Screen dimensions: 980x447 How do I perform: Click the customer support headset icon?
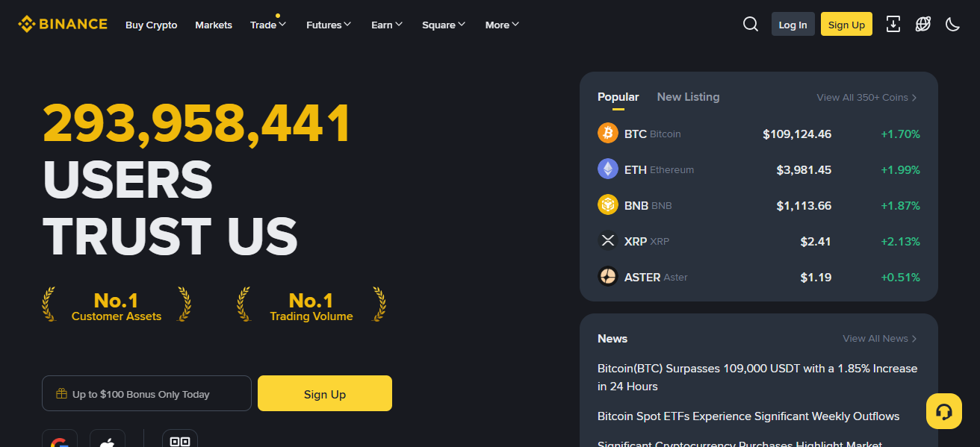tap(943, 411)
